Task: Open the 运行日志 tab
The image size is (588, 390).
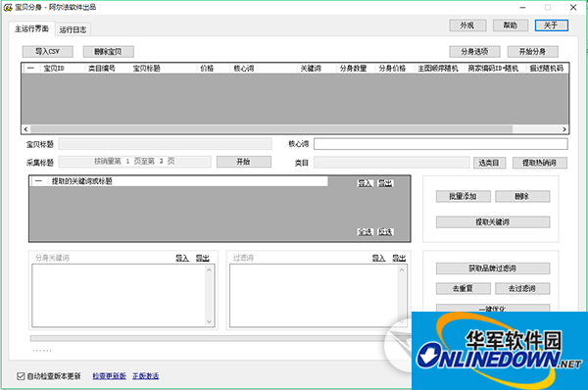Action: tap(73, 29)
